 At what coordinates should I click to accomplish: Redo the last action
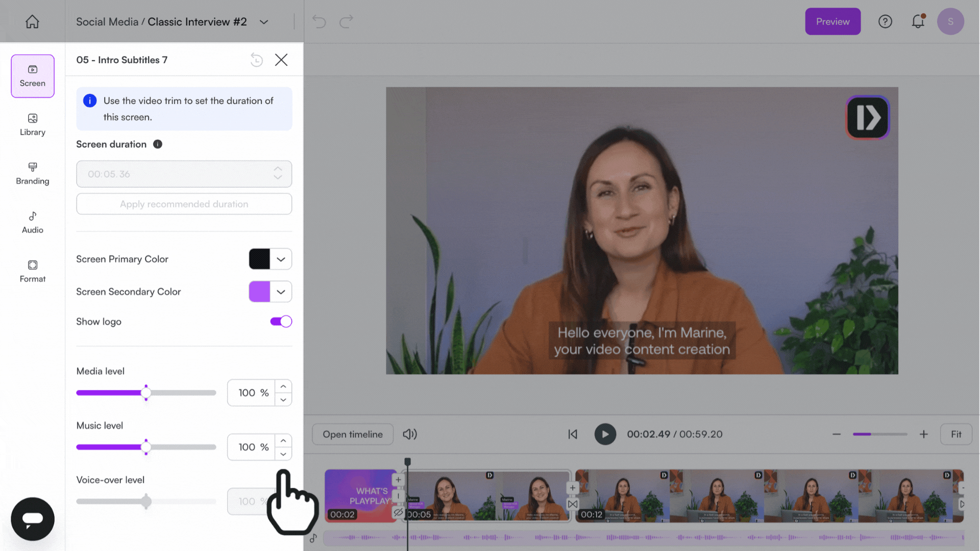coord(347,21)
